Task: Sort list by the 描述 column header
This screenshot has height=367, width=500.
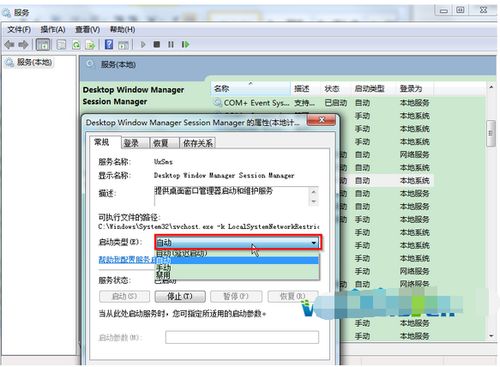Action: [305, 89]
